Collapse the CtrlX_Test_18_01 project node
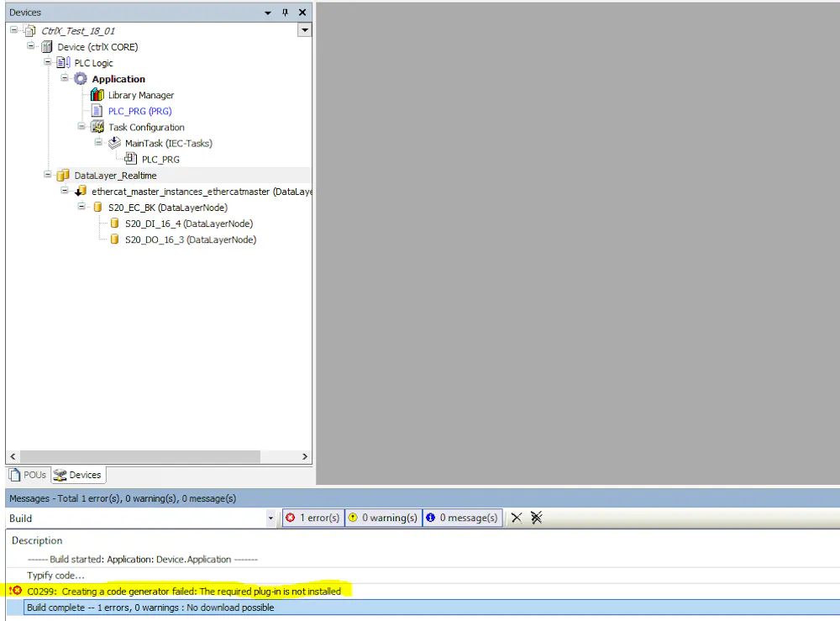The width and height of the screenshot is (840, 621). (14, 30)
